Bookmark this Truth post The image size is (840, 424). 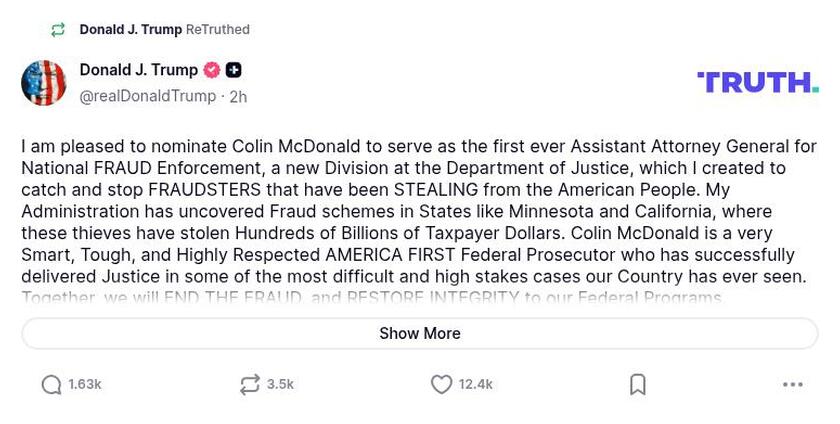tap(638, 385)
